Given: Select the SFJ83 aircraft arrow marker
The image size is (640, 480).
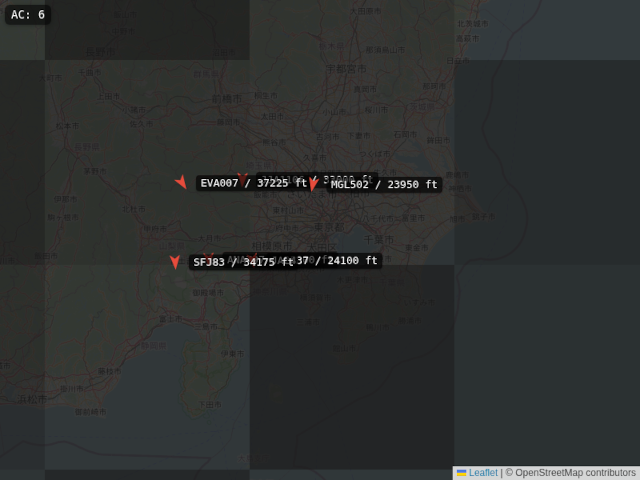Looking at the screenshot, I should pos(175,262).
